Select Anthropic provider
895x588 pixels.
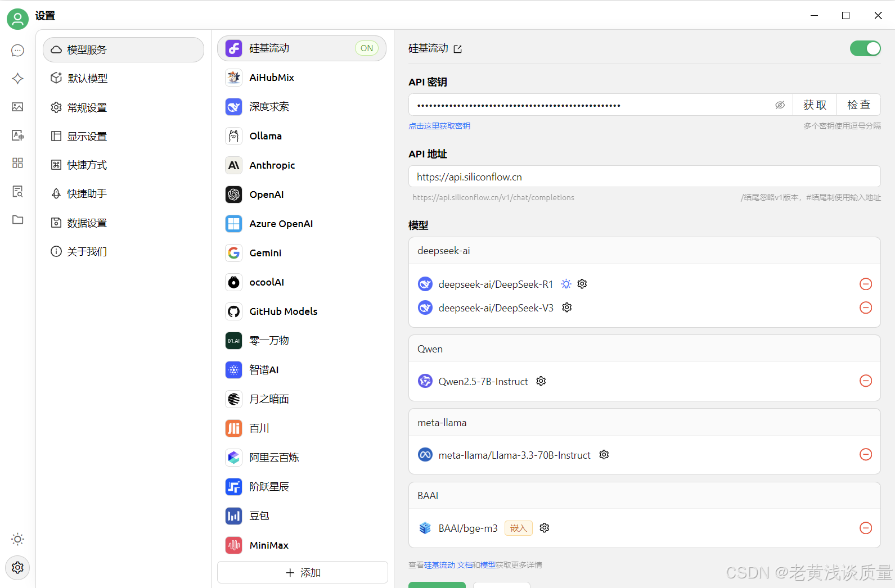tap(302, 165)
